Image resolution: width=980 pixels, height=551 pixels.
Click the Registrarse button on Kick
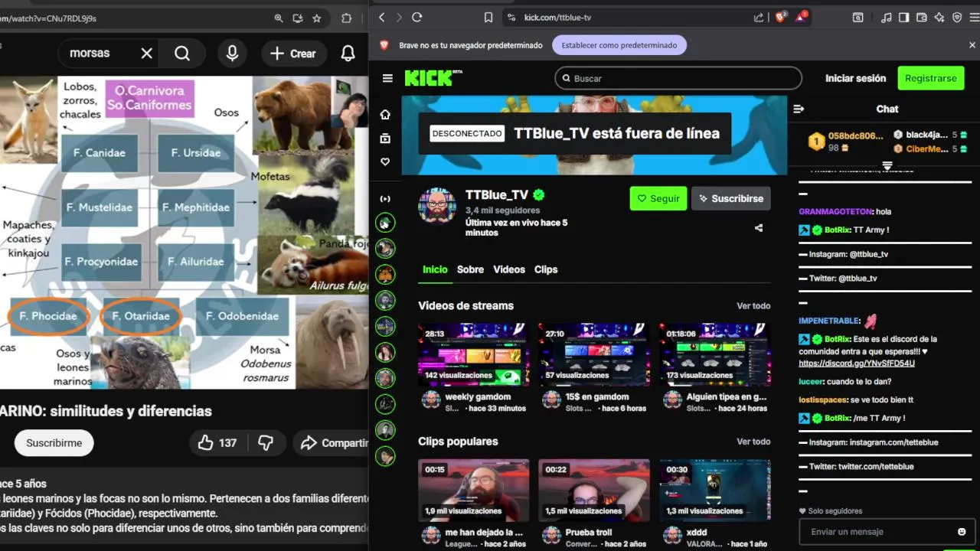pos(930,78)
